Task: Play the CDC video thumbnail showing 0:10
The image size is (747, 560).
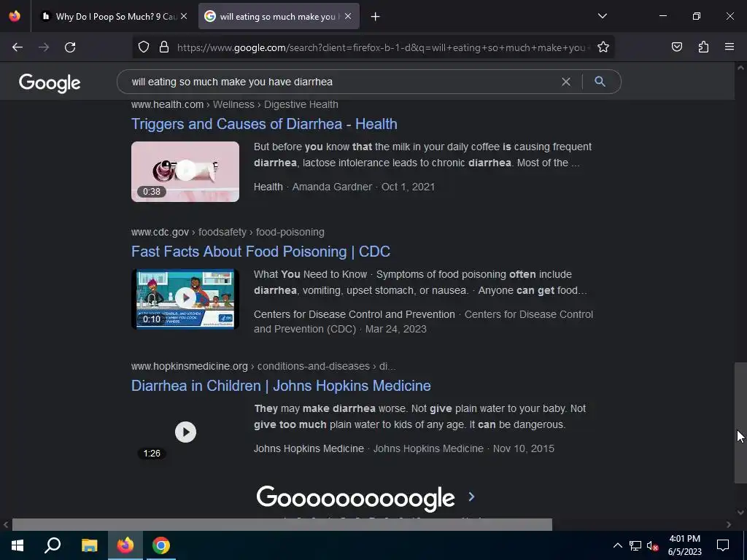Action: 185,299
